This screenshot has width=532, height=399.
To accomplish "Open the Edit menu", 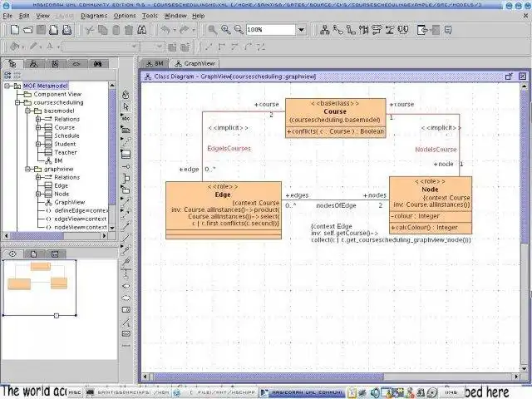I will [x=24, y=16].
